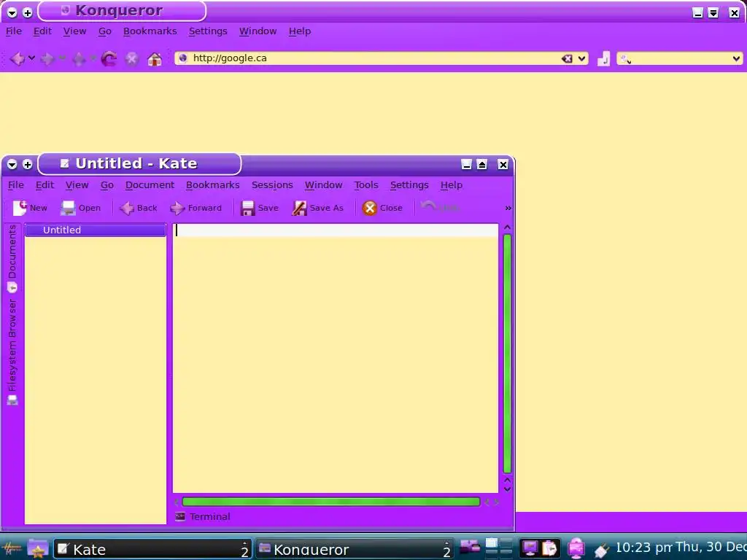
Task: Click the power plug tray icon
Action: [x=601, y=550]
